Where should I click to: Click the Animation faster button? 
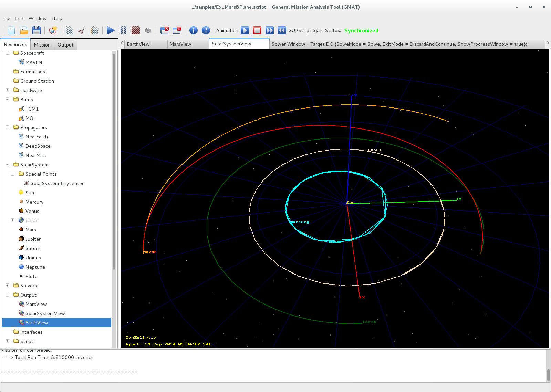tap(270, 30)
